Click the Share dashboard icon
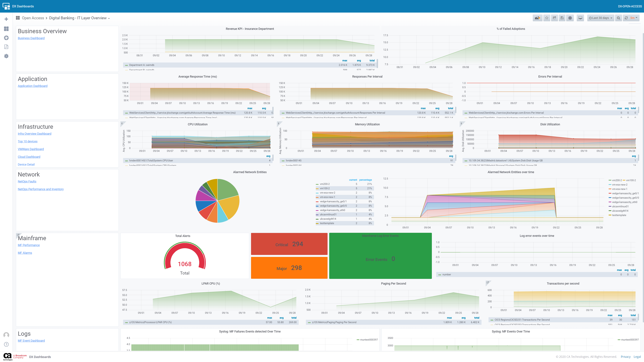Image resolution: width=644 pixels, height=362 pixels. (x=554, y=18)
